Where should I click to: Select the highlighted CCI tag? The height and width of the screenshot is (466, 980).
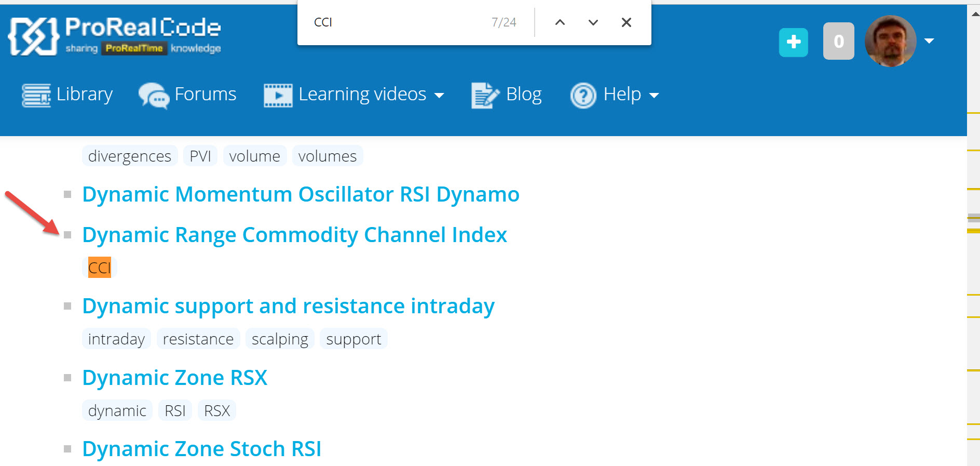click(x=99, y=268)
